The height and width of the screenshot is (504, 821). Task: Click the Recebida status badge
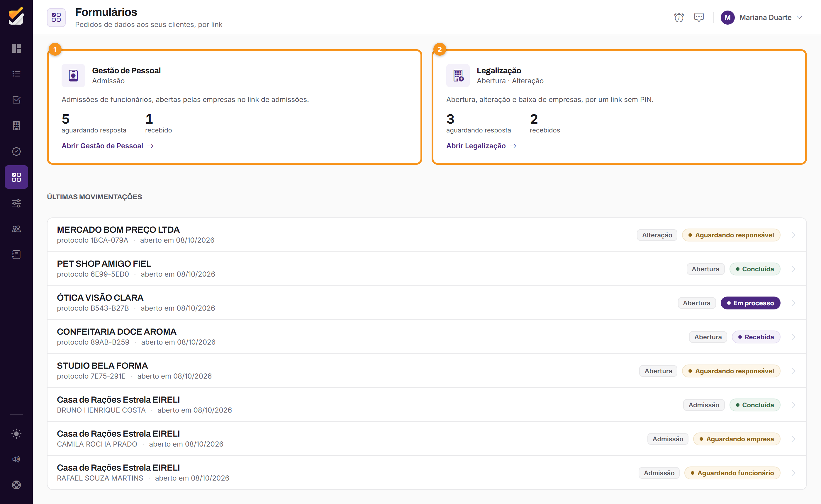click(756, 337)
